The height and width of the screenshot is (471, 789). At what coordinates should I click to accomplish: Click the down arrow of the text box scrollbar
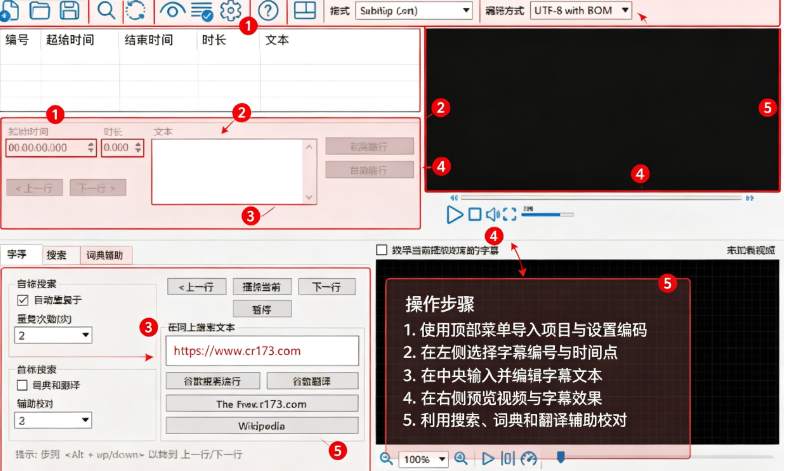pos(309,197)
